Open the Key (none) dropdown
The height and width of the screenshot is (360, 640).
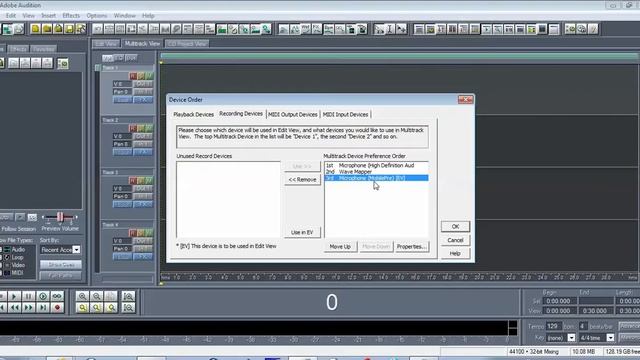click(571, 338)
